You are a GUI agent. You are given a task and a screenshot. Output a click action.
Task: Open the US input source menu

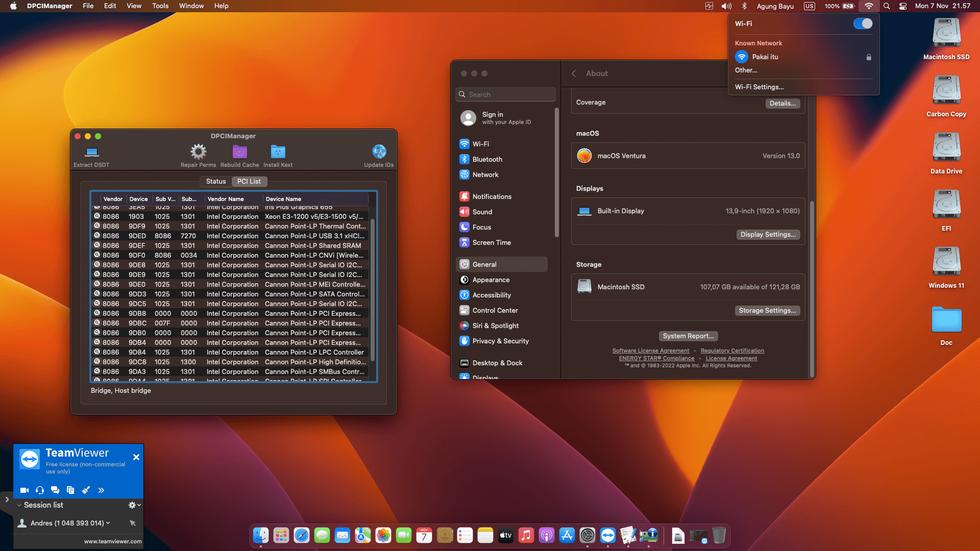[x=810, y=6]
